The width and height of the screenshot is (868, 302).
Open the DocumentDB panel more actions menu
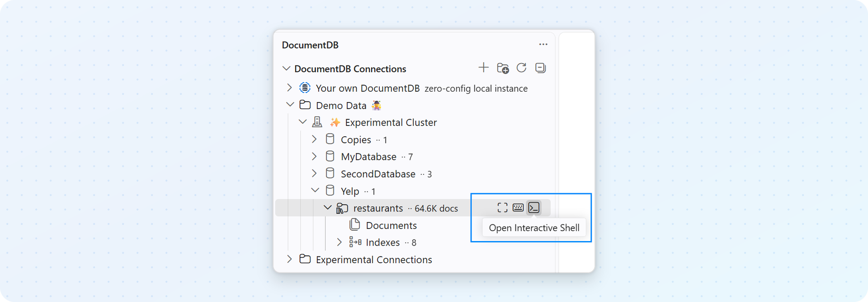[543, 44]
